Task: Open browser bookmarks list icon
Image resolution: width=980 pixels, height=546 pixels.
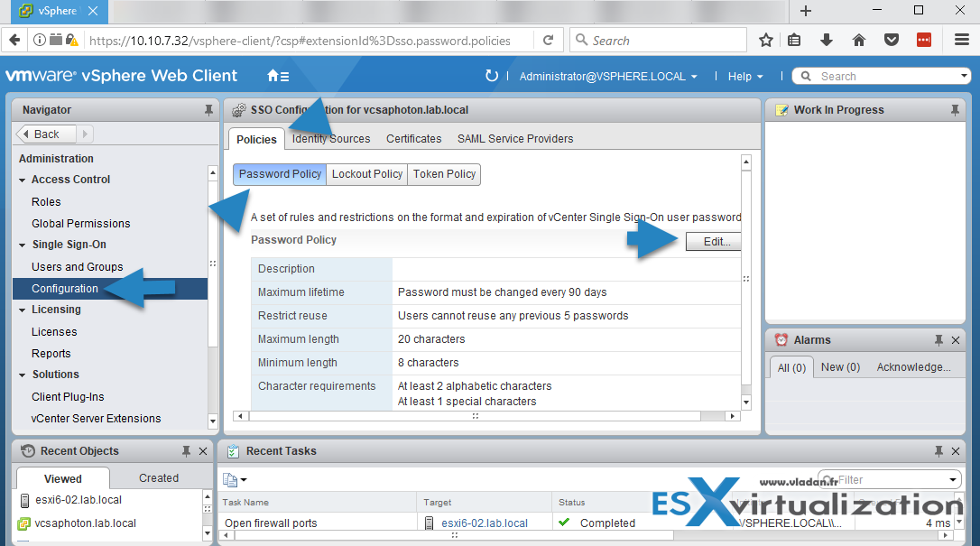Action: 794,41
